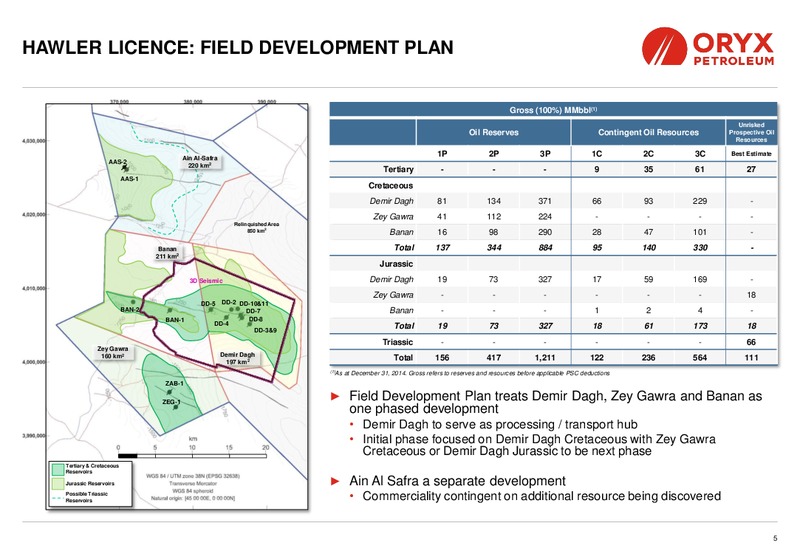Click the BAN-2 well label
The width and height of the screenshot is (800, 554).
click(x=129, y=310)
